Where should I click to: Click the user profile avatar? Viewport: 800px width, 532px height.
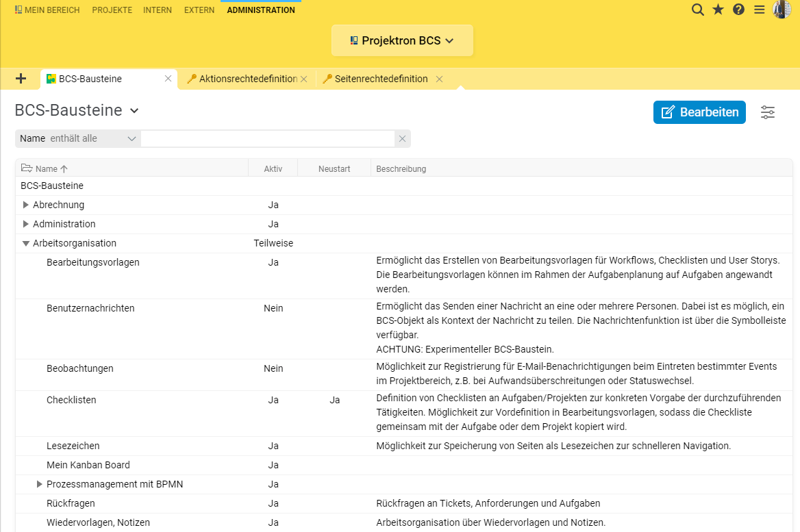(x=782, y=10)
